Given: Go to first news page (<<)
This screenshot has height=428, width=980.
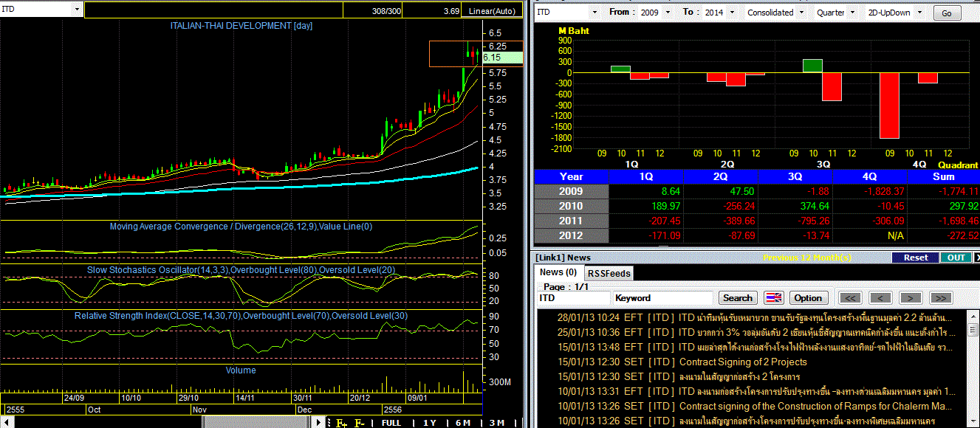Looking at the screenshot, I should click(x=850, y=298).
